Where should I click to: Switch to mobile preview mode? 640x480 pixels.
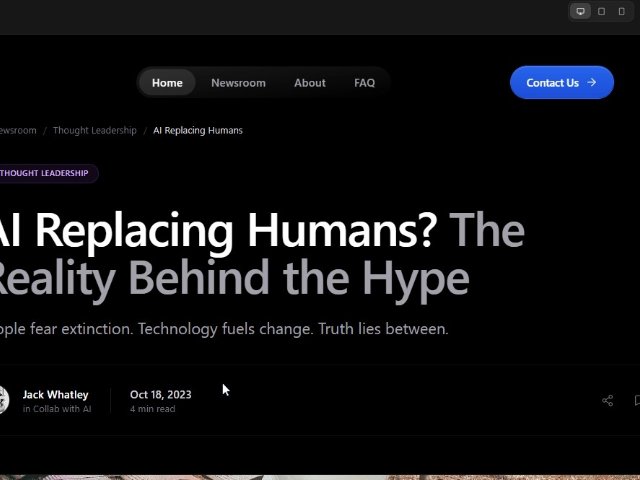tap(621, 11)
